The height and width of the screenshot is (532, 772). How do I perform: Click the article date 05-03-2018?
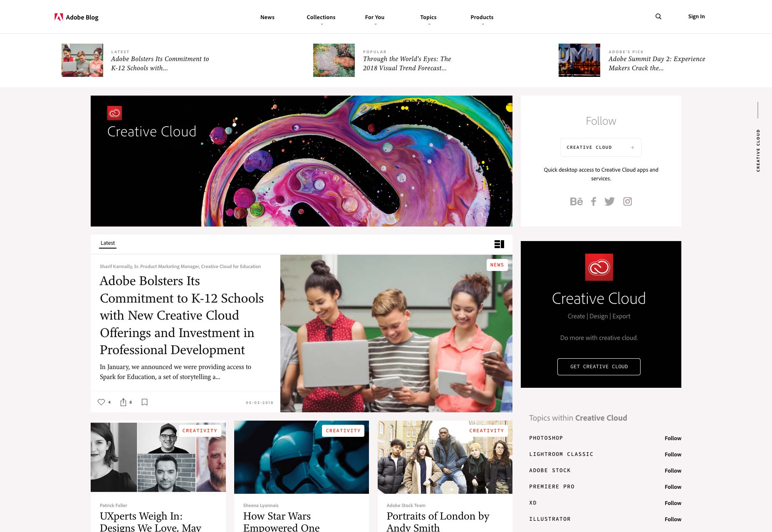click(x=260, y=403)
